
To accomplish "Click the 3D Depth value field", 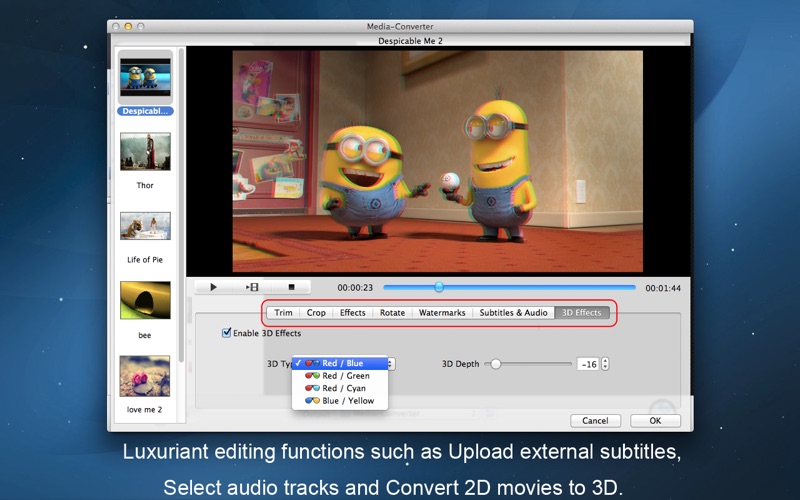I will pyautogui.click(x=588, y=364).
